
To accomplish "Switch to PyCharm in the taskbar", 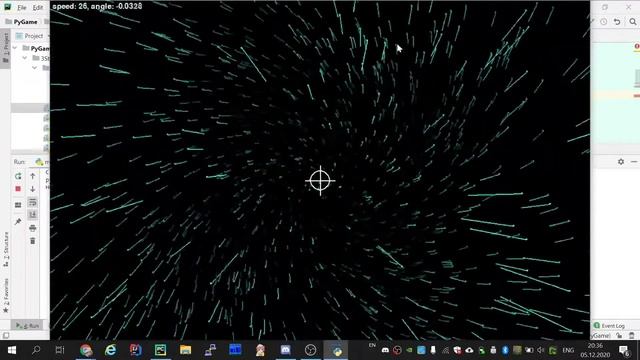I will tap(160, 350).
